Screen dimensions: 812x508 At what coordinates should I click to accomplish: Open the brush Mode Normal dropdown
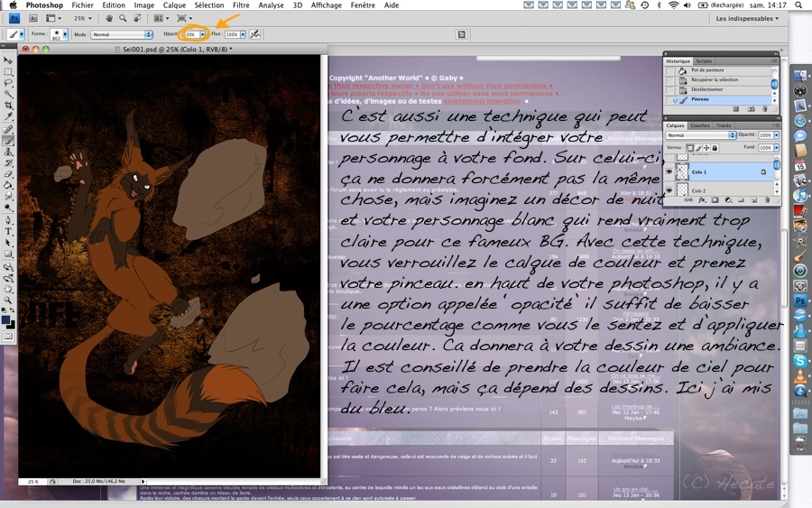click(122, 34)
